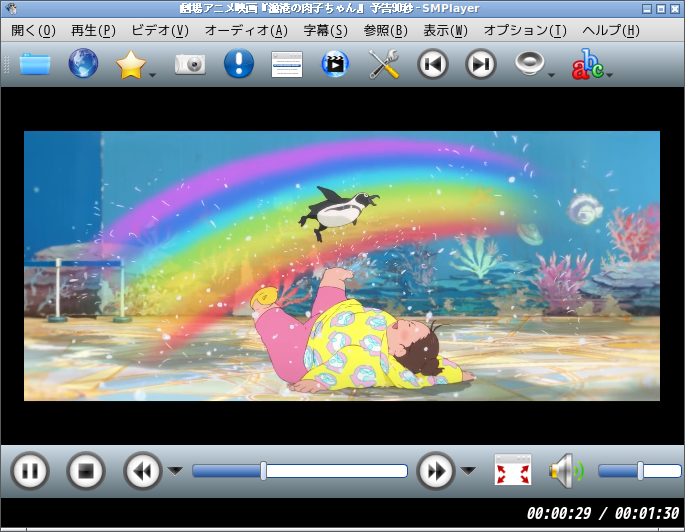Click the audio speaker cone icon

[529, 63]
